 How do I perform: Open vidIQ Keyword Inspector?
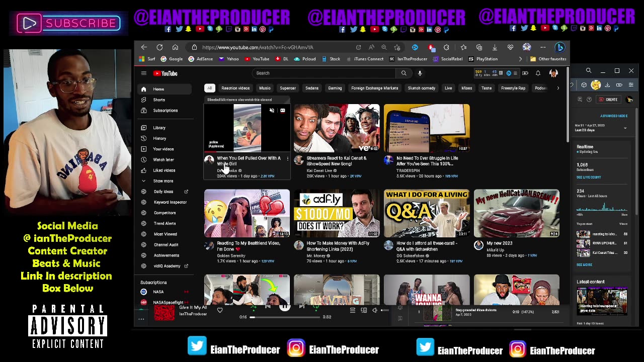tap(165, 202)
